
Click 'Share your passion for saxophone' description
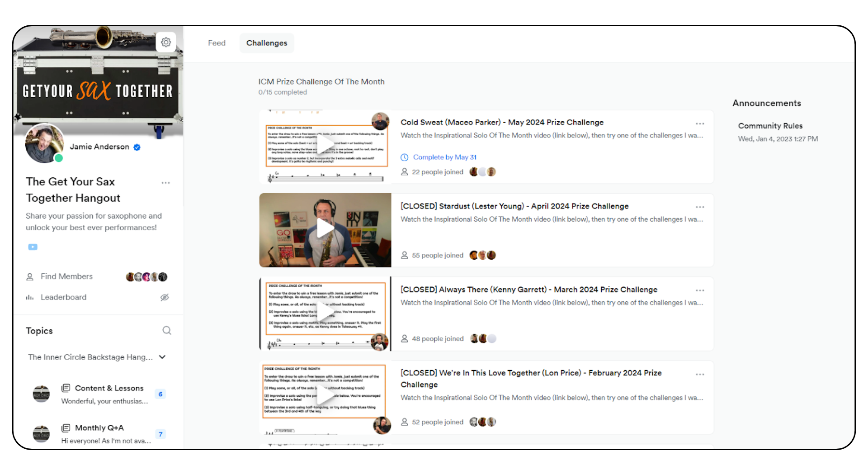click(94, 222)
